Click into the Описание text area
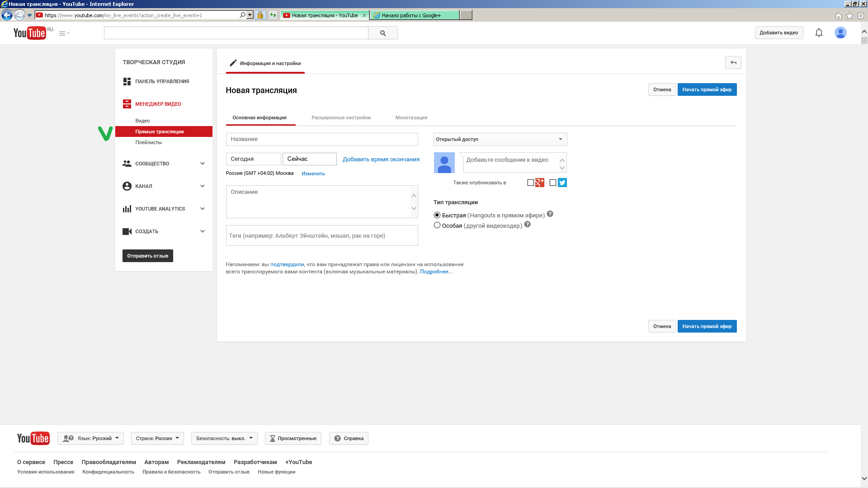The image size is (868, 488). pyautogui.click(x=322, y=202)
